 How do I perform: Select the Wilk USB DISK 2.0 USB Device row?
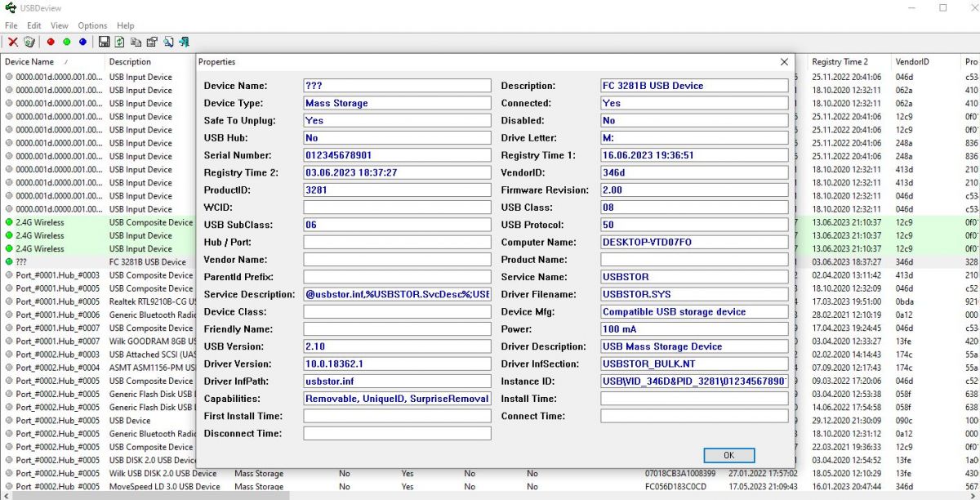tap(490, 473)
